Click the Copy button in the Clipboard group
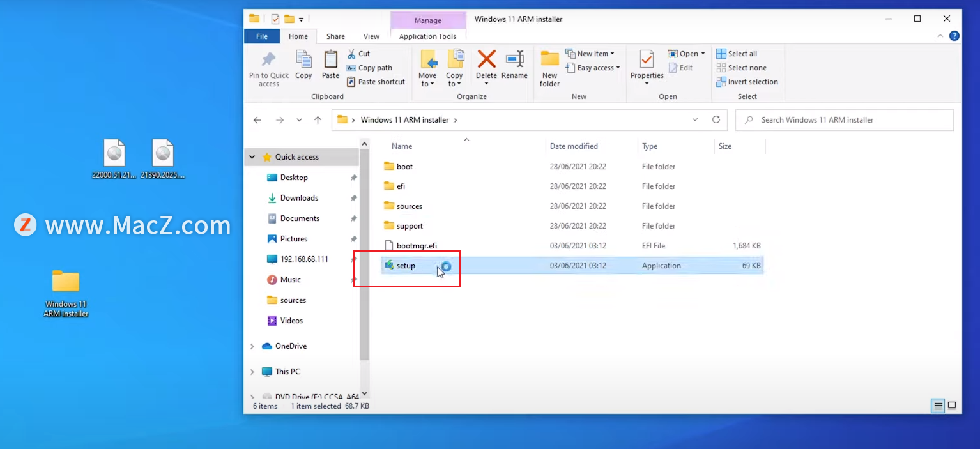 303,65
